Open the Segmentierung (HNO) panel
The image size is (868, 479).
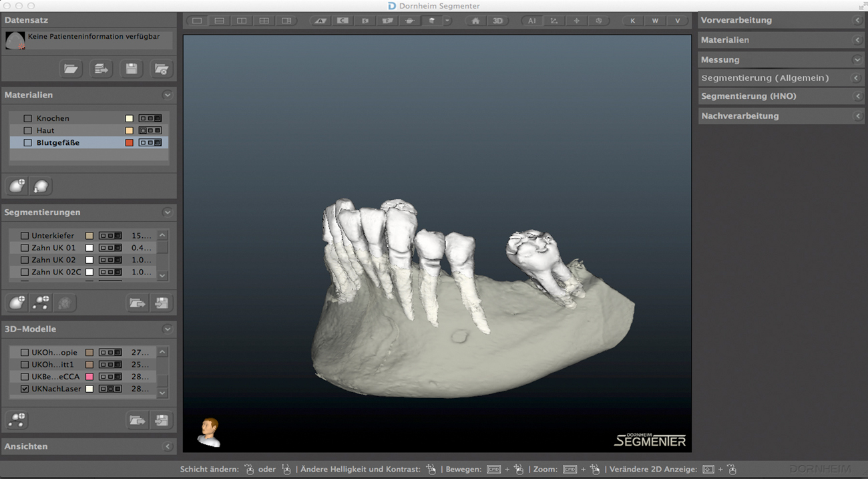coord(857,96)
